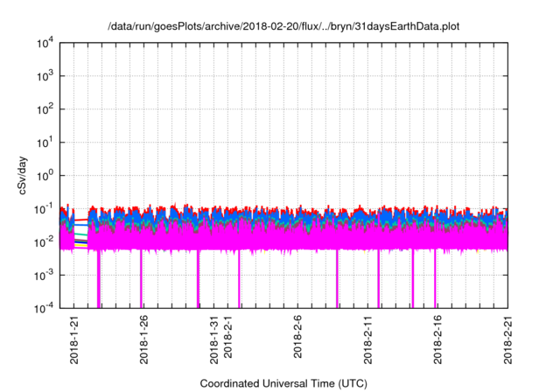Image resolution: width=560 pixels, height=392 pixels.
Task: Click the 2018-1-26 date label
Action: 143,339
